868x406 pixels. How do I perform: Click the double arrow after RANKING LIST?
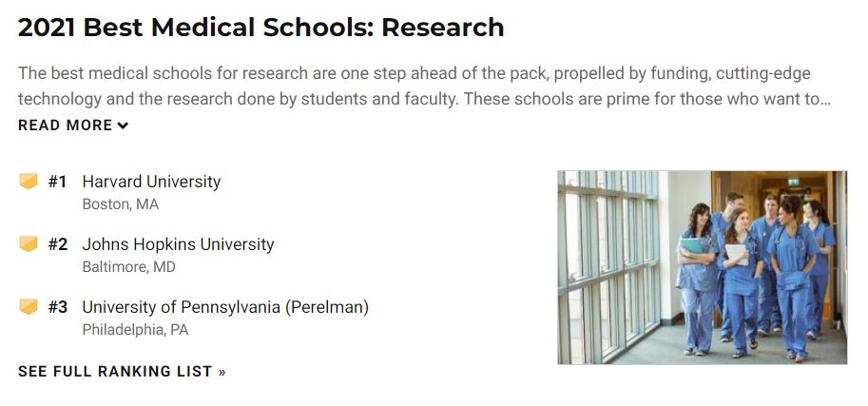[222, 372]
